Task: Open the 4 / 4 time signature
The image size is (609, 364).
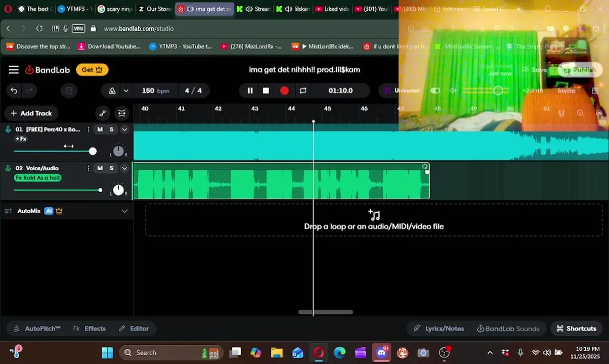Action: point(193,90)
